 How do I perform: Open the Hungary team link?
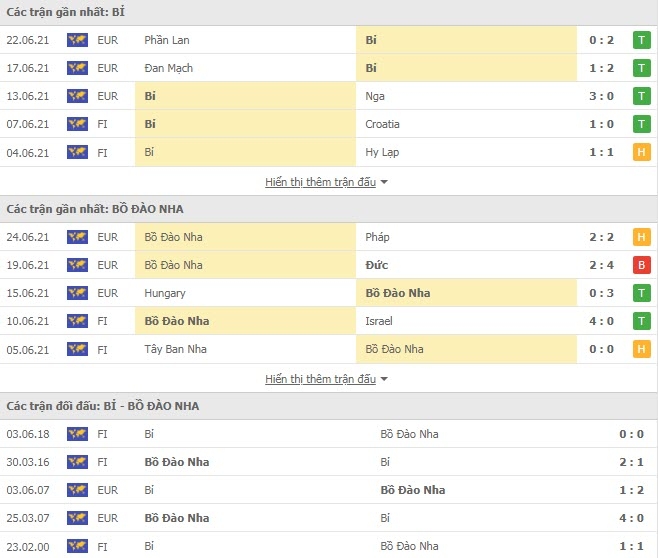click(165, 293)
